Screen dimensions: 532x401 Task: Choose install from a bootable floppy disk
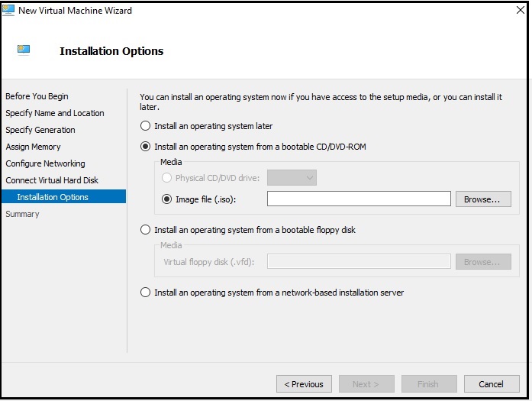point(146,230)
